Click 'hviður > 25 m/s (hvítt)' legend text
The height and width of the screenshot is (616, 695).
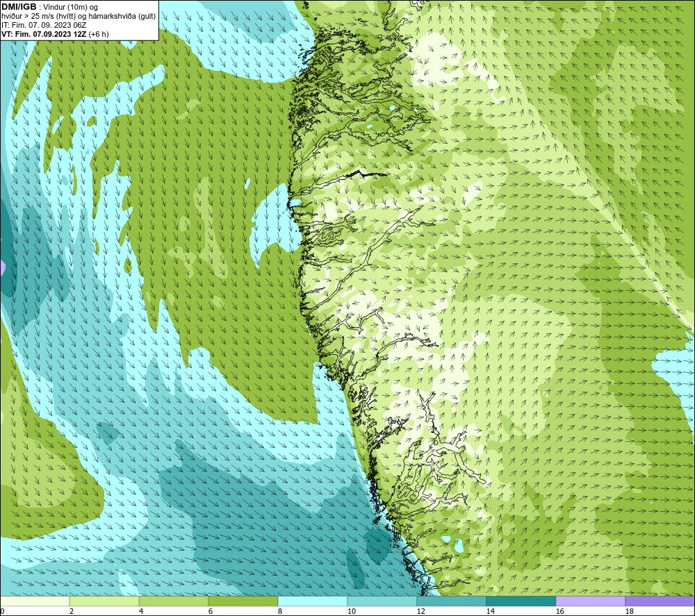38,17
